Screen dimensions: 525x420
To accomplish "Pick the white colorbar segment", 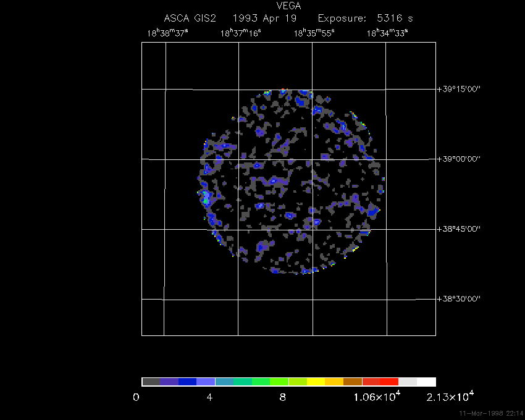I will pyautogui.click(x=426, y=382).
